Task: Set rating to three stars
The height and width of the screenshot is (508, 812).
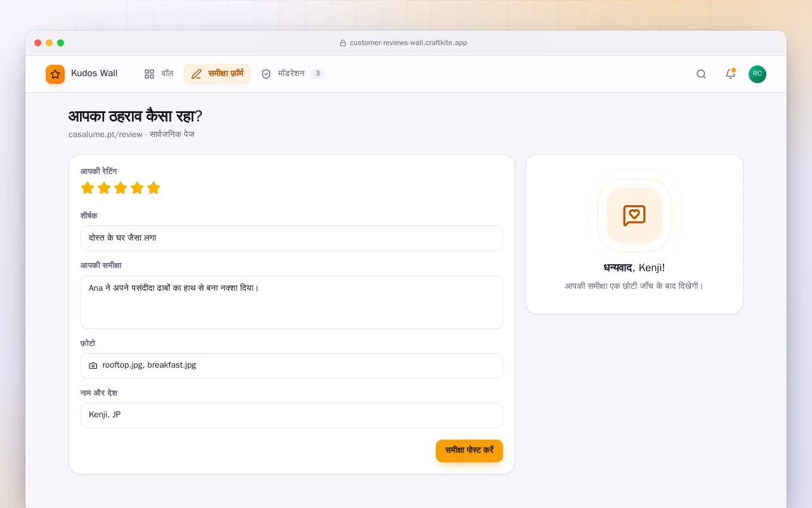Action: 121,188
